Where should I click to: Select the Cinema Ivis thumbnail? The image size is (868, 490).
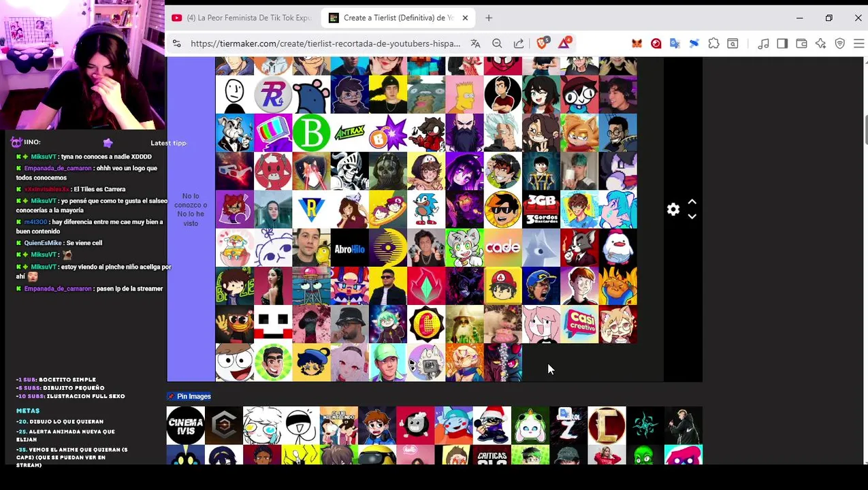[x=186, y=425]
